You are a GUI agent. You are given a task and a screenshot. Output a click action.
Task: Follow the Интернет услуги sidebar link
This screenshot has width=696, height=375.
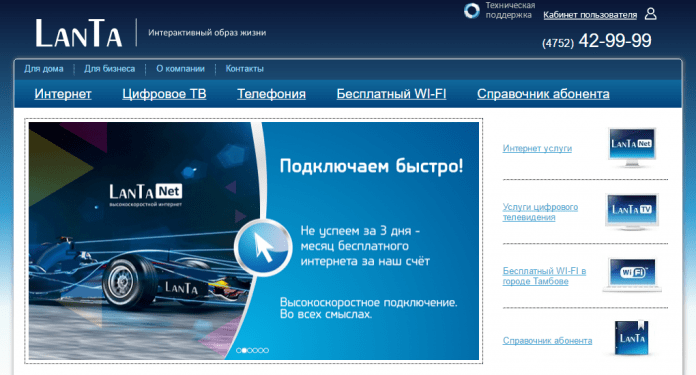click(x=537, y=148)
